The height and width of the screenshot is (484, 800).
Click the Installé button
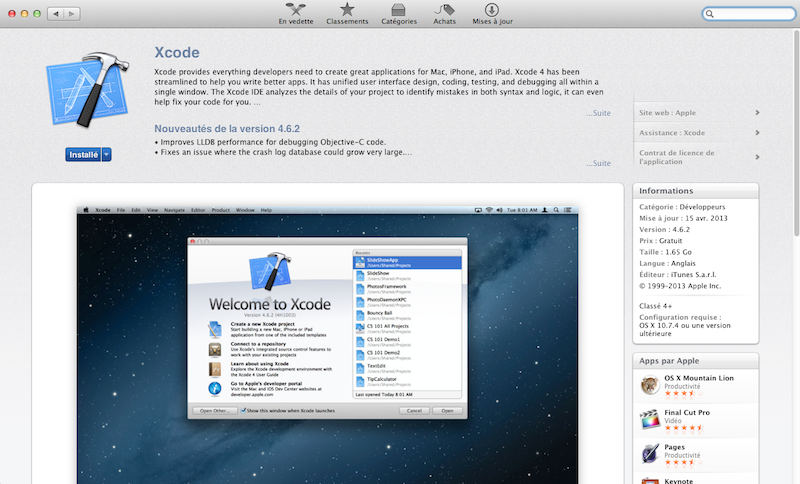[82, 154]
